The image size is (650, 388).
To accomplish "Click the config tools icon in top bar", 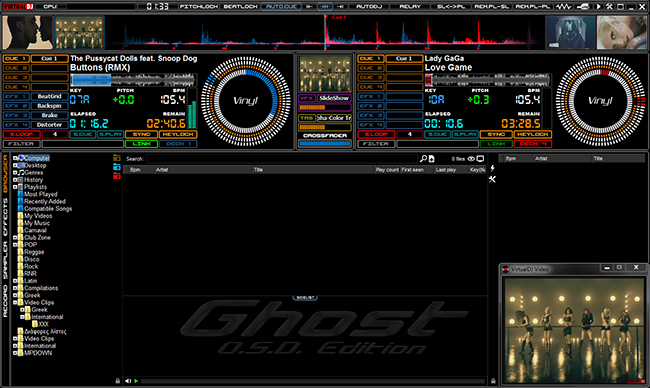I will point(609,7).
